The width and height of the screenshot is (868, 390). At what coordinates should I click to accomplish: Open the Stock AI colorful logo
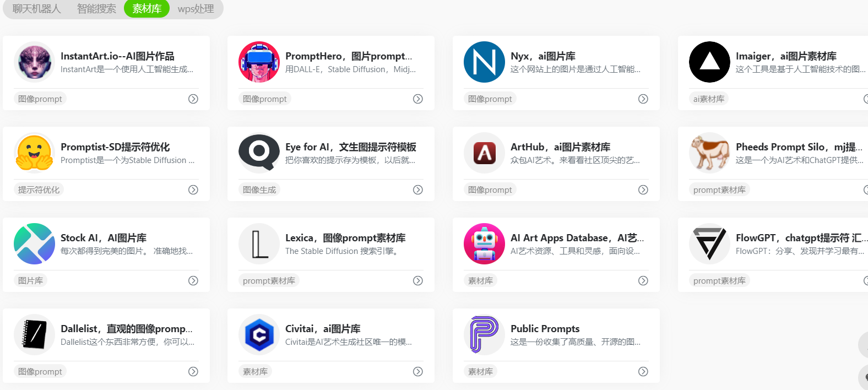[x=34, y=243]
